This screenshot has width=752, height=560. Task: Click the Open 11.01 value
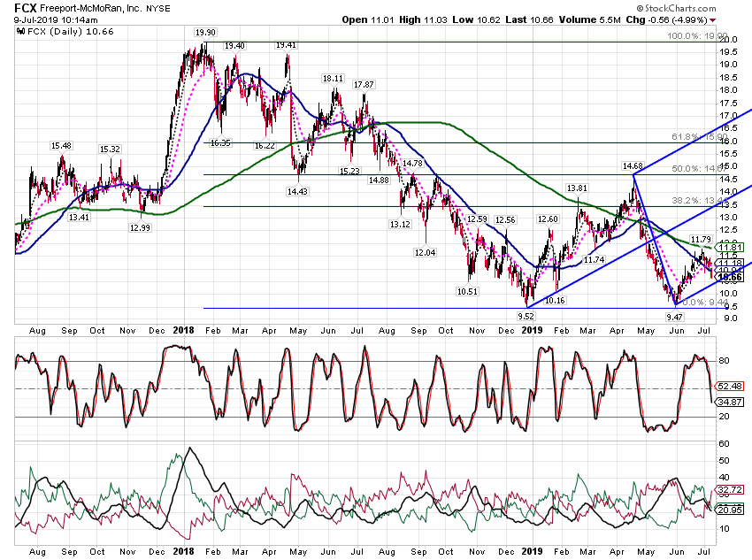[368, 19]
